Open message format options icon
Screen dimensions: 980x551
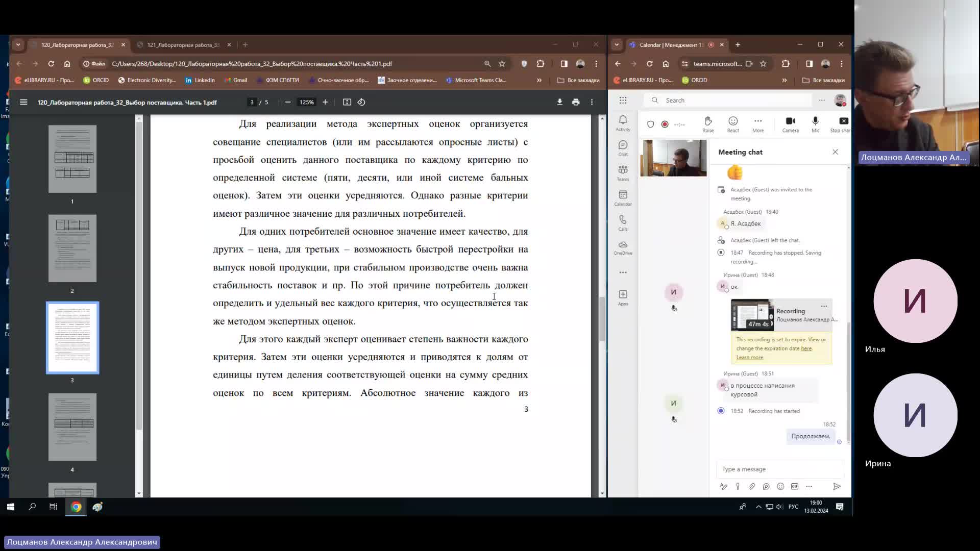click(x=723, y=486)
